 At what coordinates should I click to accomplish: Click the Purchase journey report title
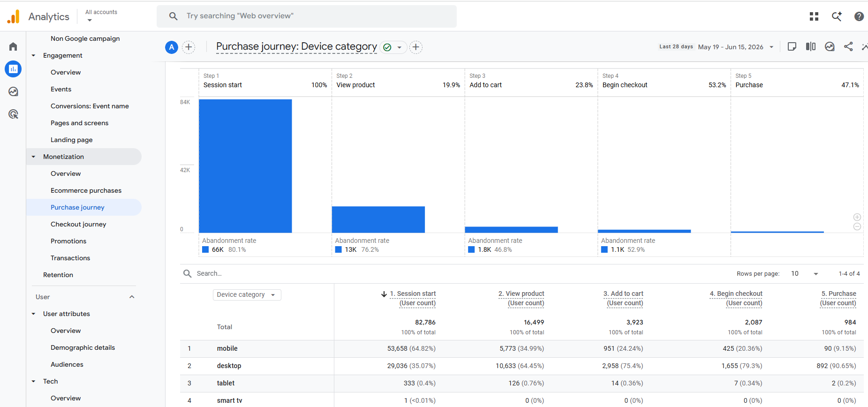tap(296, 46)
